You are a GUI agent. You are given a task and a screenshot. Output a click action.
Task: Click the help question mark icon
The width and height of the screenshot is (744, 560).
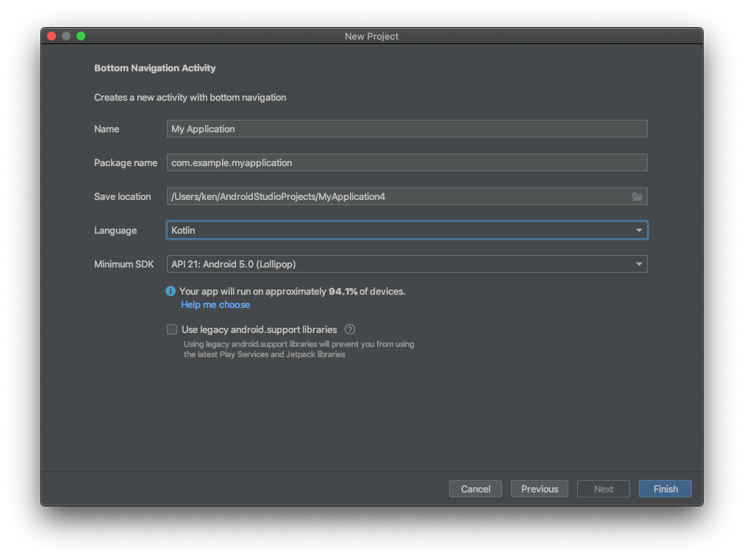pyautogui.click(x=350, y=330)
